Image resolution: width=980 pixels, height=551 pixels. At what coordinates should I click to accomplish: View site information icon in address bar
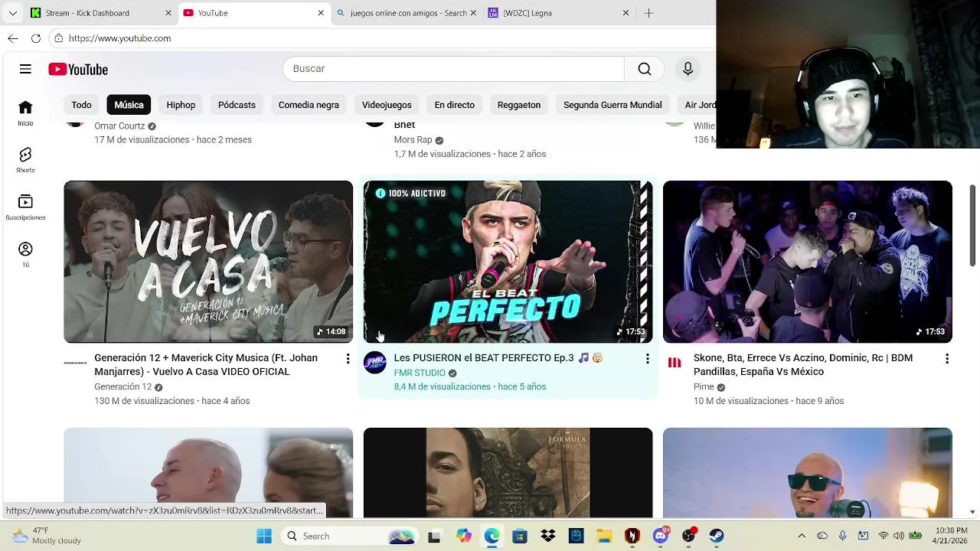tap(59, 38)
